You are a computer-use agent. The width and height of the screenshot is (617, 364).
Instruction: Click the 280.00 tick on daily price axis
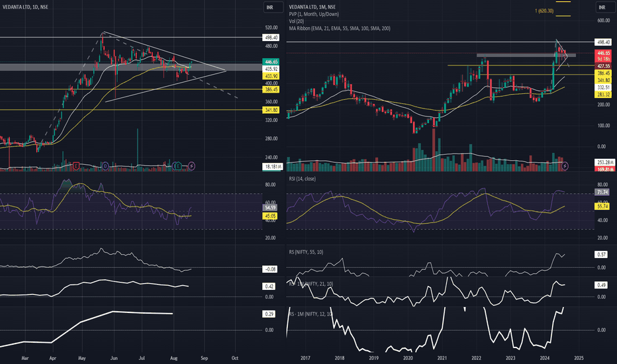271,138
